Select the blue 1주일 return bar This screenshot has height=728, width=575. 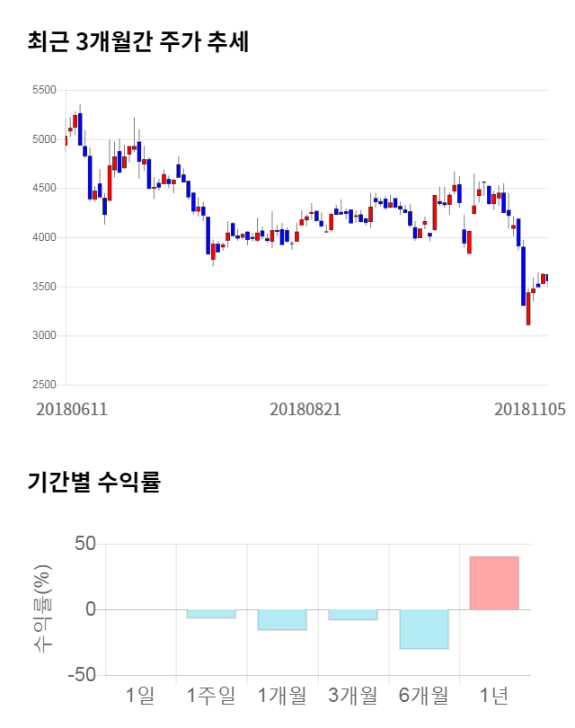210,614
